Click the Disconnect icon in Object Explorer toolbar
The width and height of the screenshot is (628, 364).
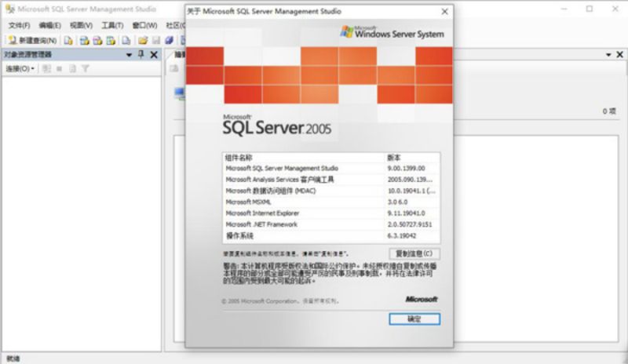click(x=46, y=69)
